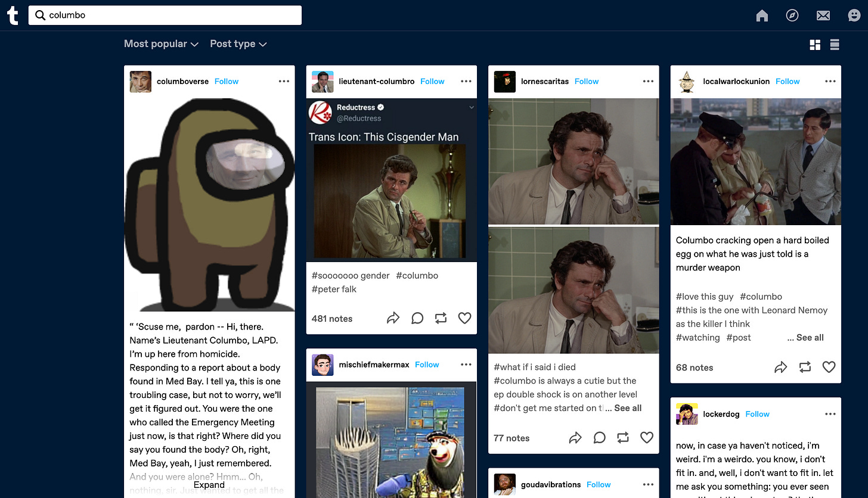The width and height of the screenshot is (868, 498).
Task: Like the 481 notes Reductress post
Action: pos(465,318)
